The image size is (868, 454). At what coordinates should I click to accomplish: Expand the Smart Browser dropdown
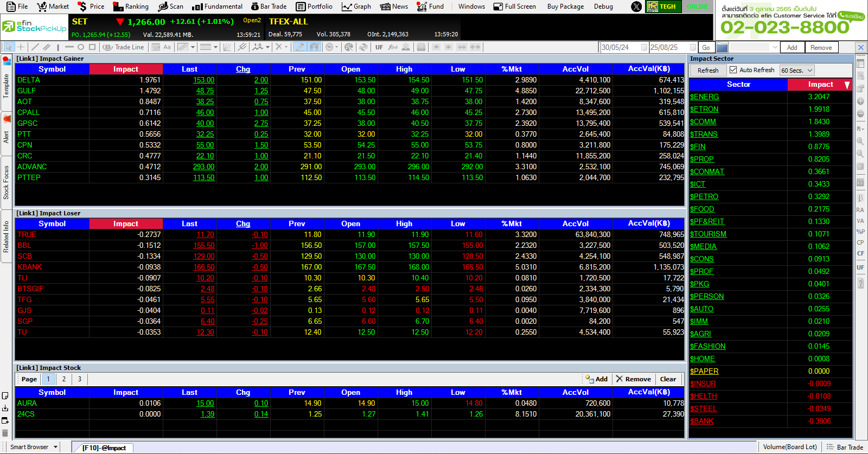tap(54, 447)
